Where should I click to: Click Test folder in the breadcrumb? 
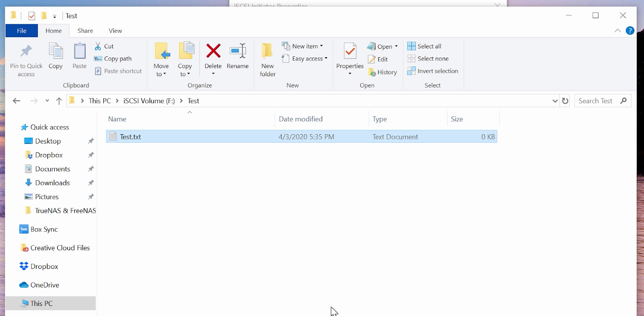[x=193, y=101]
